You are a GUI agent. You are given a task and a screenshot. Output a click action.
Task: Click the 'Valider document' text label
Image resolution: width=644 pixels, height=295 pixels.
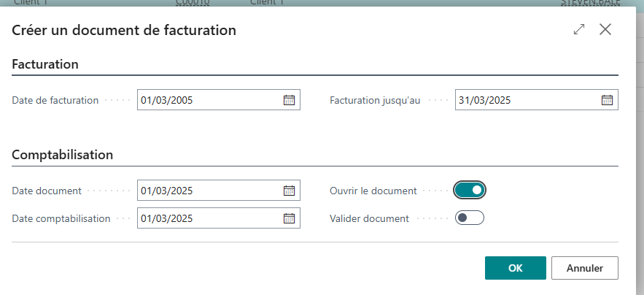pos(369,218)
